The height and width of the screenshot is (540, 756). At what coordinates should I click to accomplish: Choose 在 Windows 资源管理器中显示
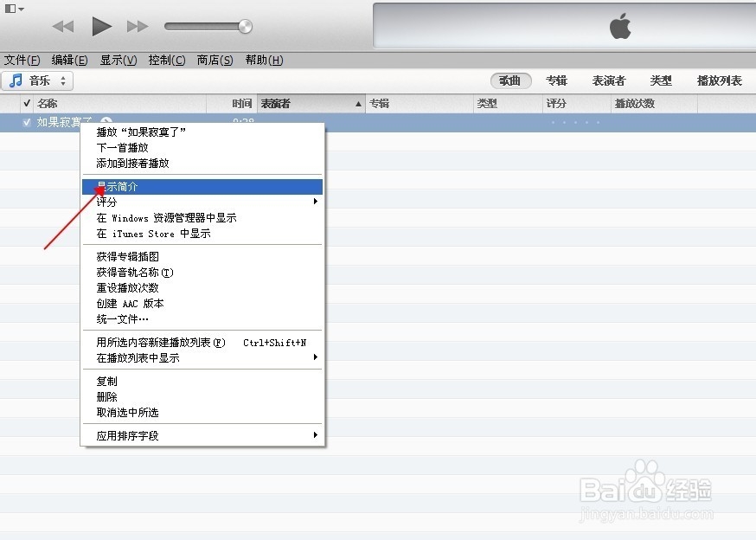(202, 217)
